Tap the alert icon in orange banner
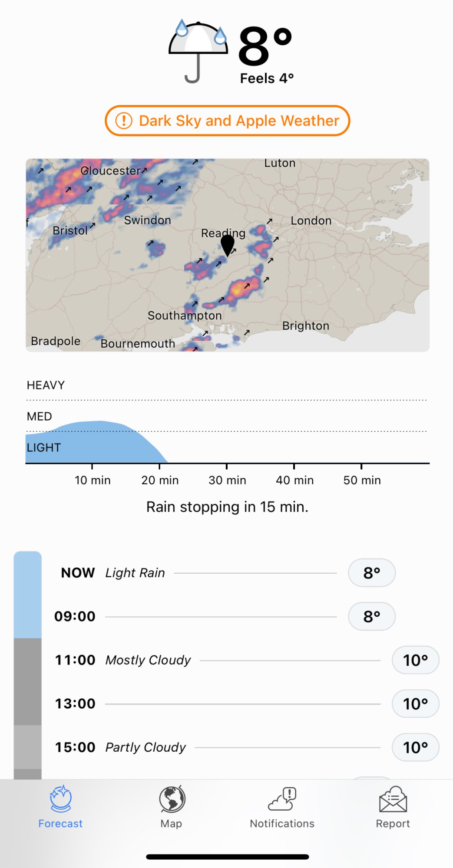The height and width of the screenshot is (868, 453). point(124,121)
